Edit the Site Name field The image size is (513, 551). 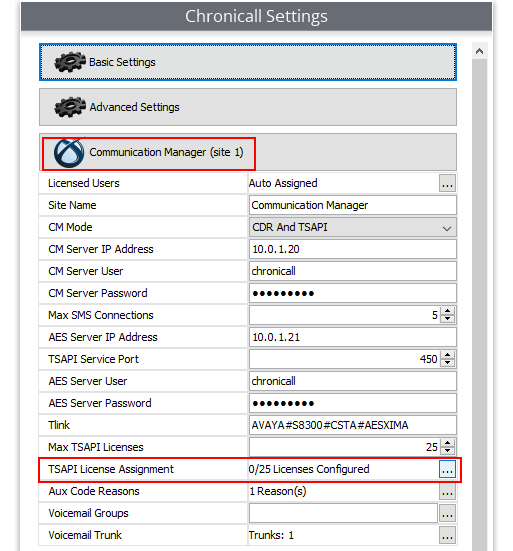pyautogui.click(x=353, y=205)
